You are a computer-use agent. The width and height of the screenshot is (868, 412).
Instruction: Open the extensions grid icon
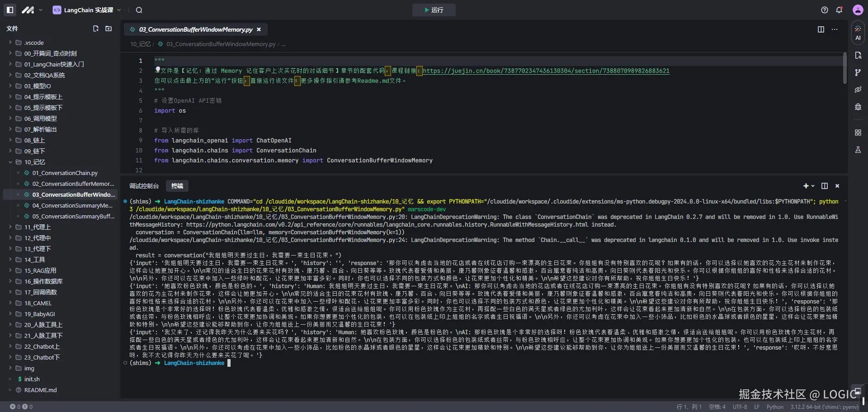pyautogui.click(x=858, y=133)
